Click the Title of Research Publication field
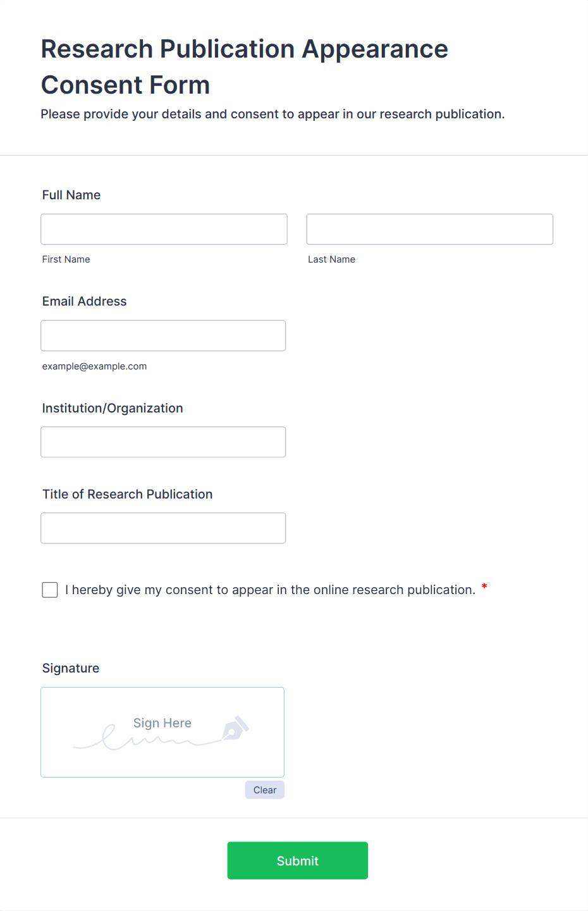588x911 pixels. tap(163, 528)
